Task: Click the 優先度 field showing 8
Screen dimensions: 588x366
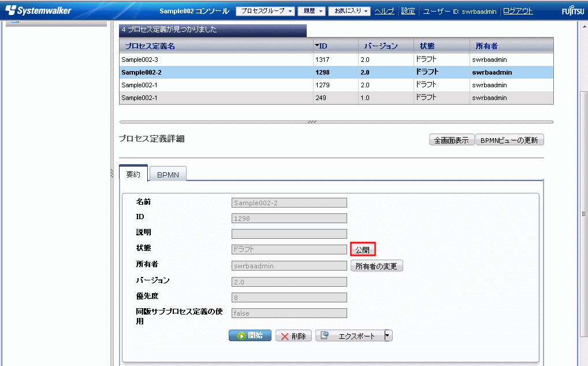Action: click(x=289, y=298)
